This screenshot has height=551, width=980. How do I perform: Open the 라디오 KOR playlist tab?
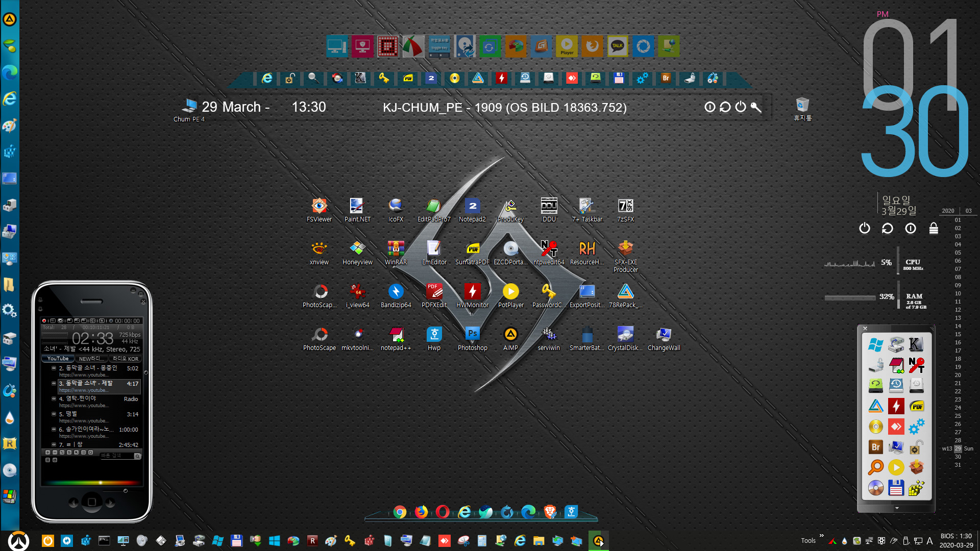tap(125, 359)
